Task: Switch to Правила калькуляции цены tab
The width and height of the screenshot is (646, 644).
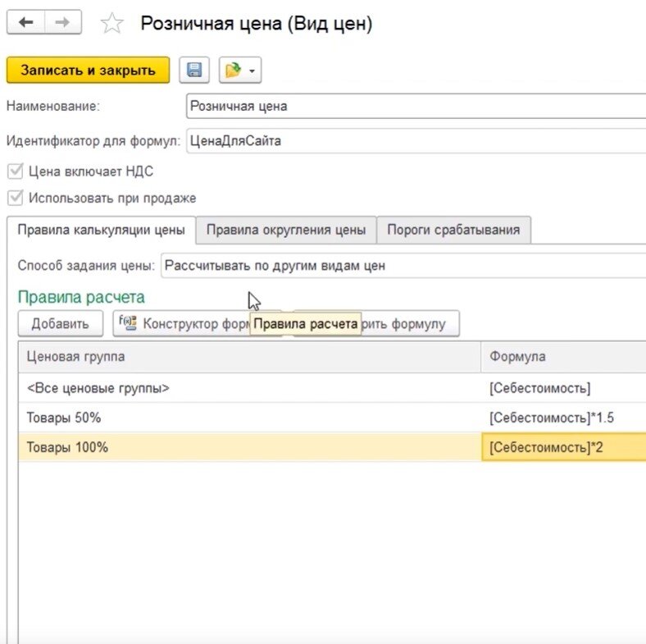Action: (x=102, y=230)
